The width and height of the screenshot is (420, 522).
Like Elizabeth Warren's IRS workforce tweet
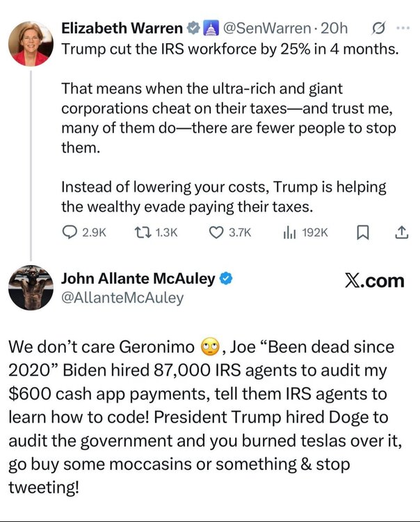[216, 232]
